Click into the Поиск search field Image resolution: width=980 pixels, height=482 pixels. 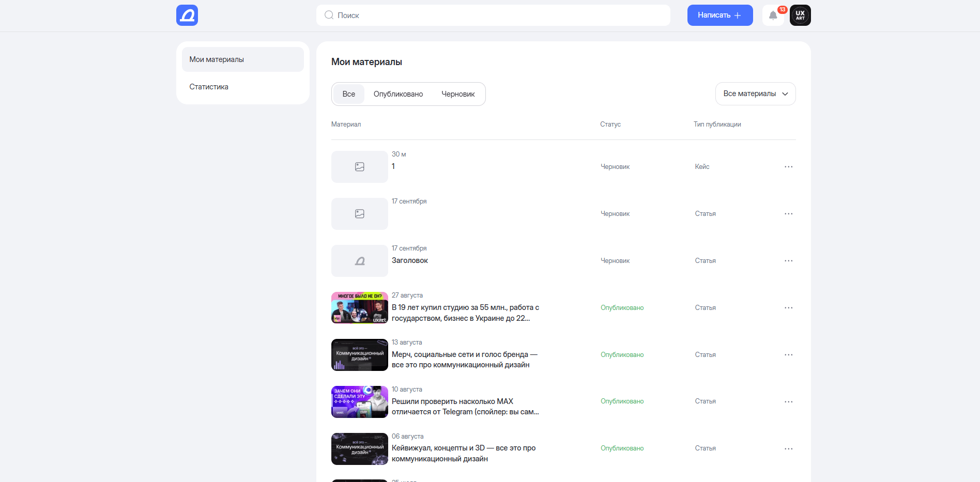(493, 15)
